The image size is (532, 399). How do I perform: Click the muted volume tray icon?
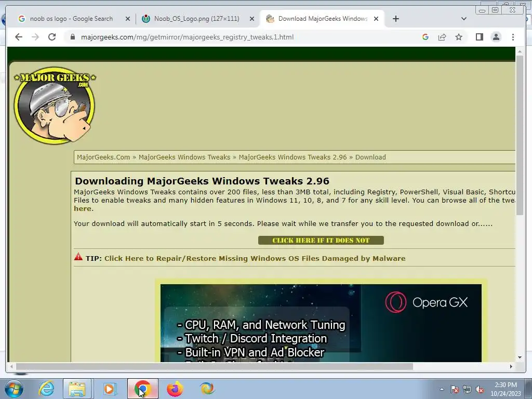[x=480, y=389]
